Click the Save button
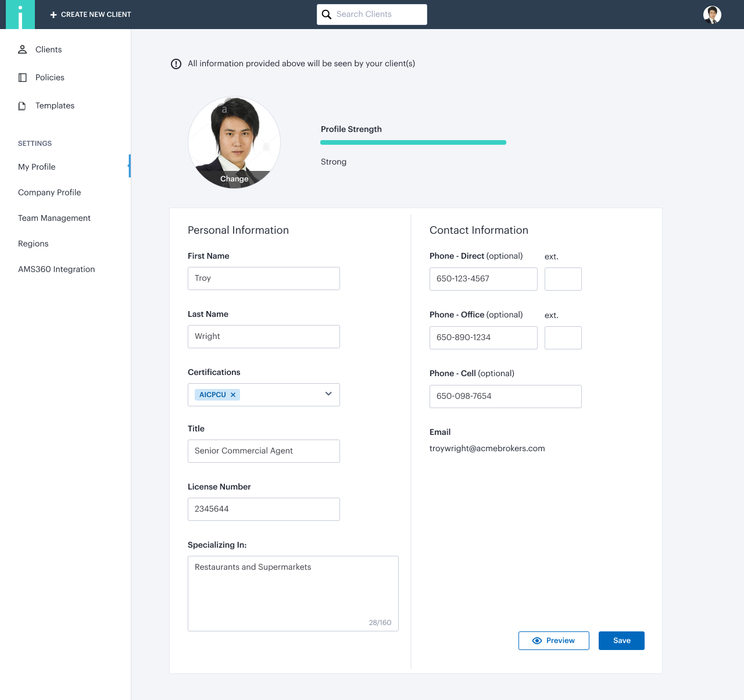 click(x=621, y=641)
